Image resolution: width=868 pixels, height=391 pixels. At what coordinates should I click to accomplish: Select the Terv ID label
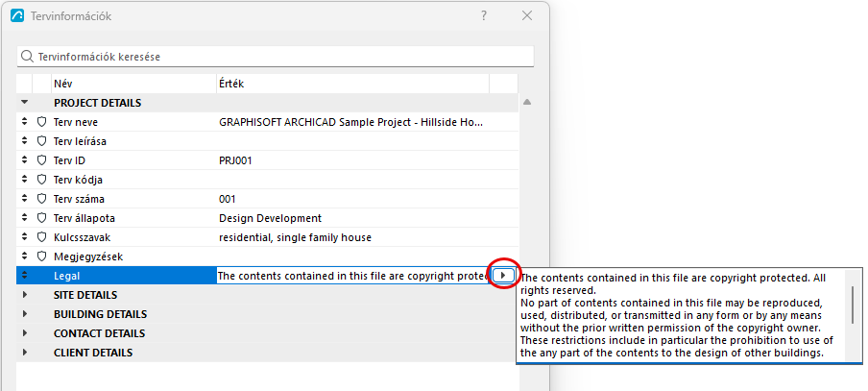click(69, 160)
